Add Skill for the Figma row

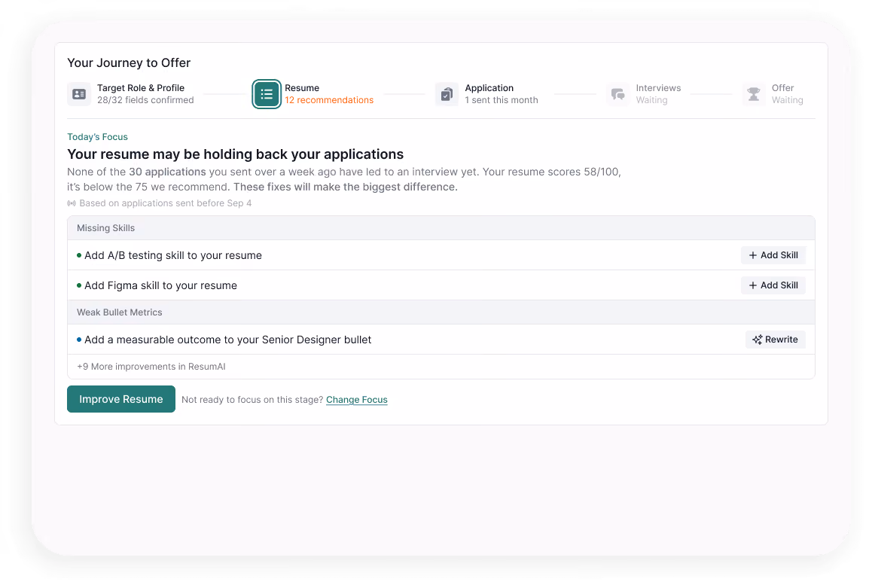(773, 285)
